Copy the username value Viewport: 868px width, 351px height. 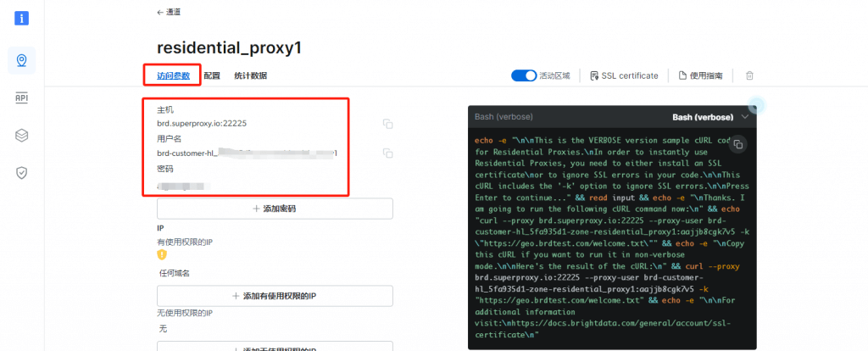[387, 153]
